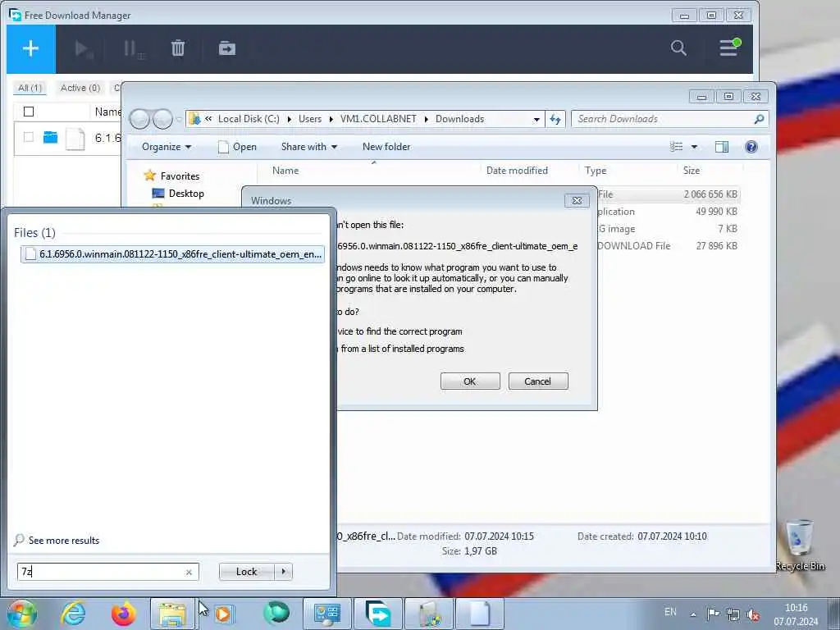840x630 pixels.
Task: Pause downloads with the pause icon
Action: (132, 48)
